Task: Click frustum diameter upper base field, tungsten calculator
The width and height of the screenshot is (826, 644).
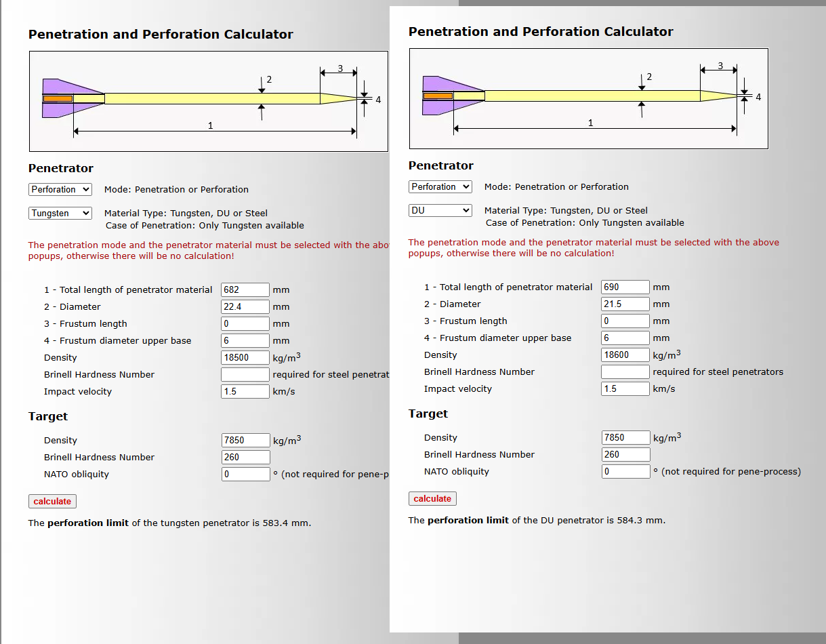Action: point(245,340)
